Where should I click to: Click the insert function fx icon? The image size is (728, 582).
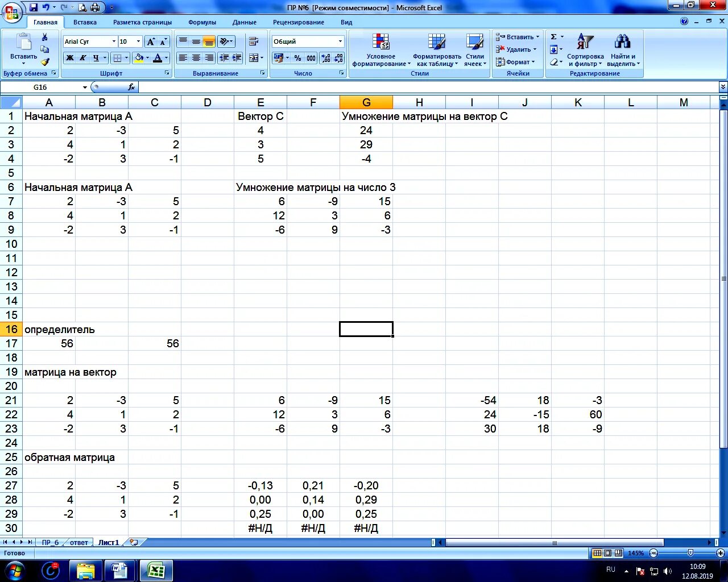131,87
